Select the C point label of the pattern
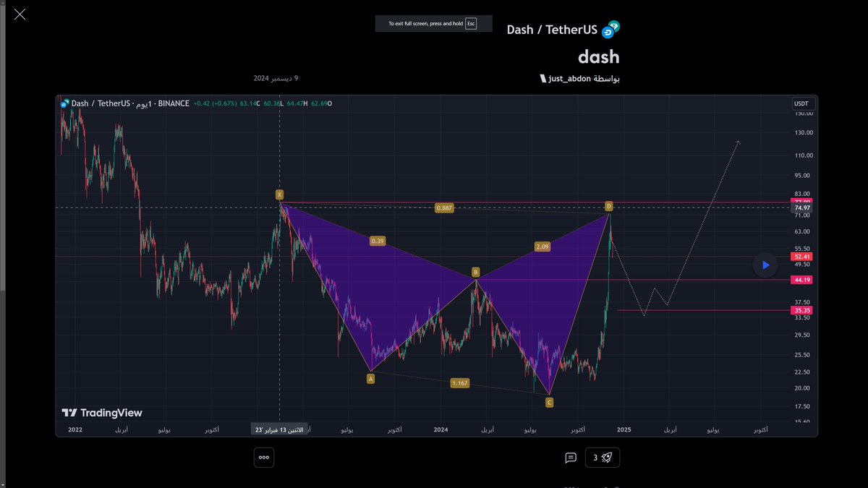This screenshot has width=868, height=488. point(550,402)
